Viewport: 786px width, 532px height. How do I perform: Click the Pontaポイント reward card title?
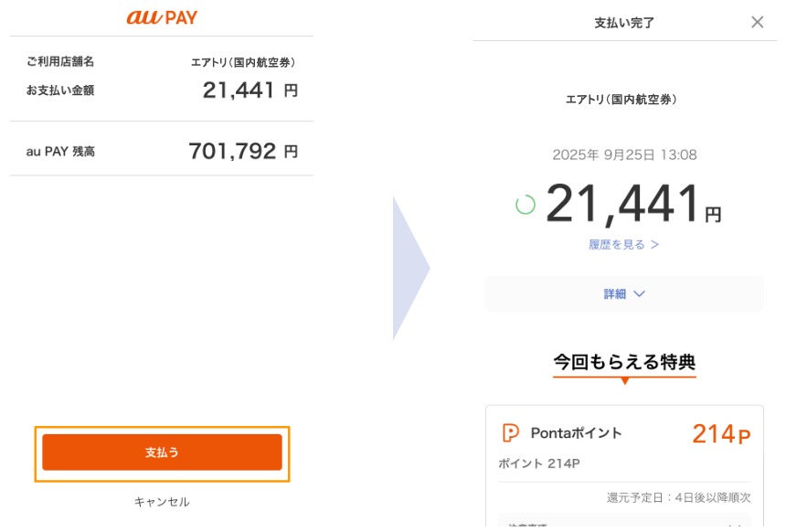[x=576, y=433]
